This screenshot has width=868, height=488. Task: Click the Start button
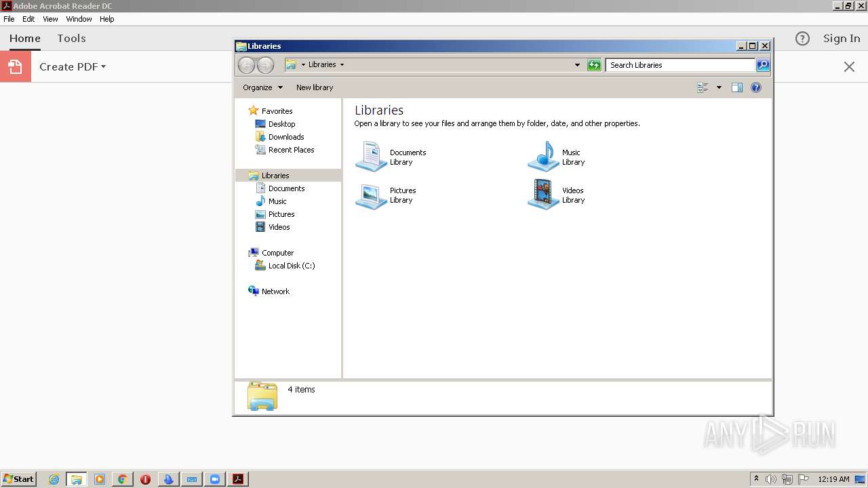tap(18, 479)
